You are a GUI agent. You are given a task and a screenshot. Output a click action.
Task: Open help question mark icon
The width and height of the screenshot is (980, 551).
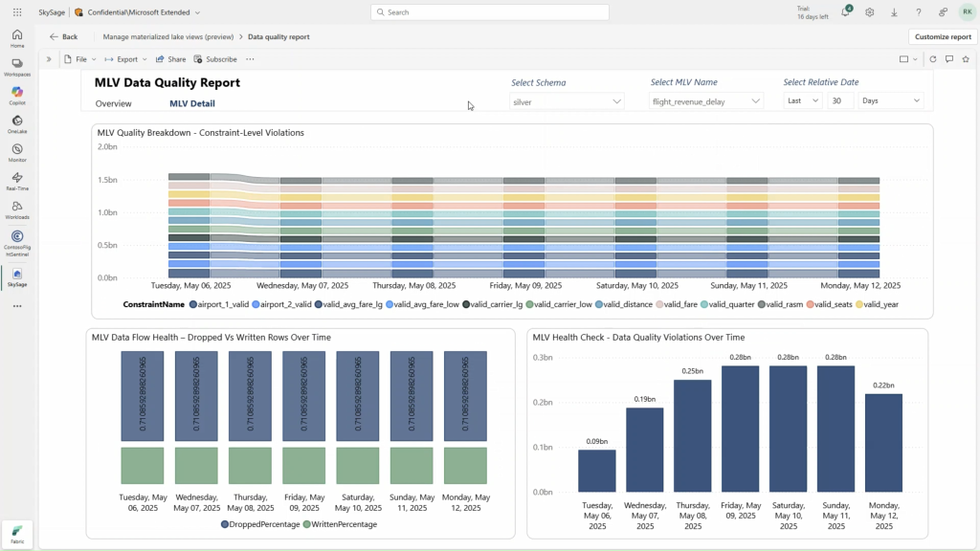click(x=918, y=11)
